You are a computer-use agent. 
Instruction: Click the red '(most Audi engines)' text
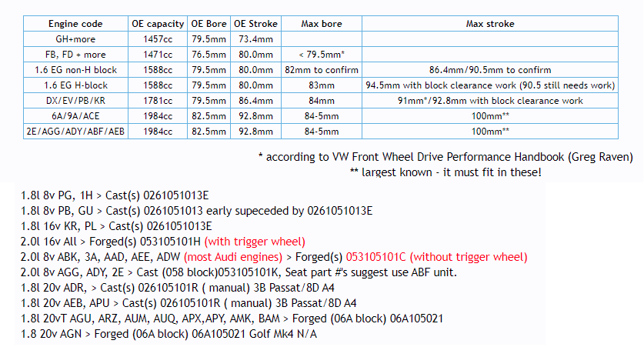coord(233,257)
